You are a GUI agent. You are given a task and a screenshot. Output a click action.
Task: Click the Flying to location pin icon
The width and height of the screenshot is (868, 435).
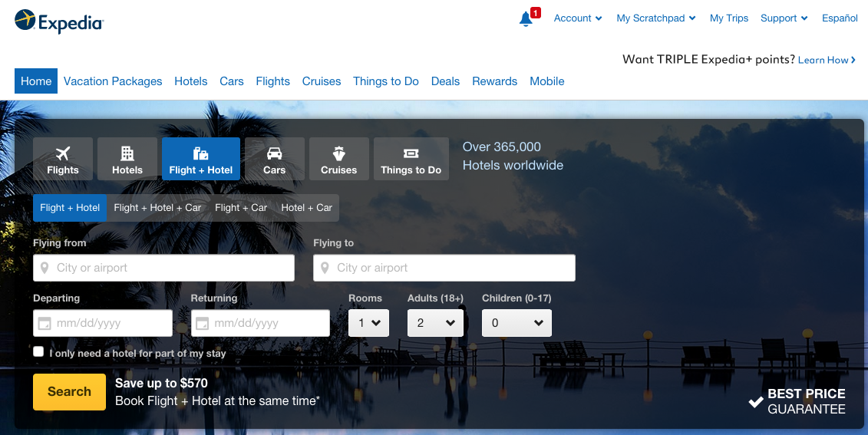point(325,268)
